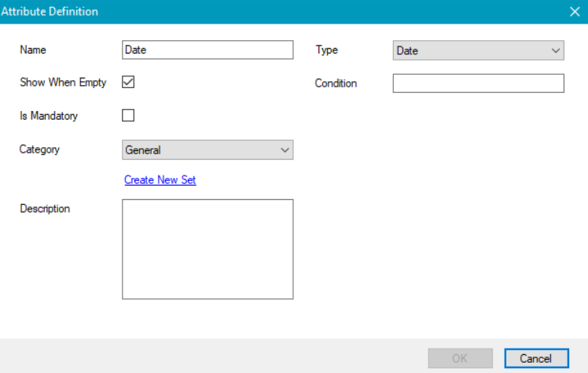This screenshot has width=588, height=373.
Task: Focus the Condition input field
Action: [x=478, y=83]
